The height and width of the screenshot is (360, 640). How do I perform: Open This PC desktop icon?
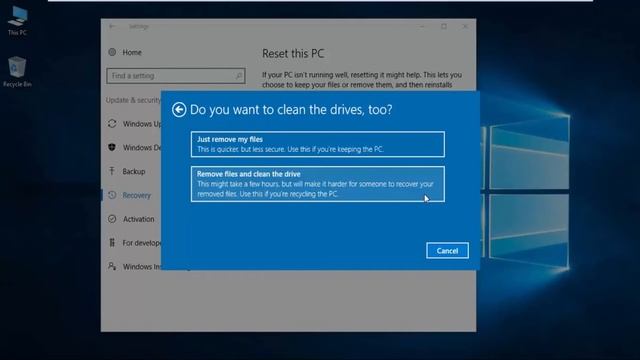pos(17,20)
